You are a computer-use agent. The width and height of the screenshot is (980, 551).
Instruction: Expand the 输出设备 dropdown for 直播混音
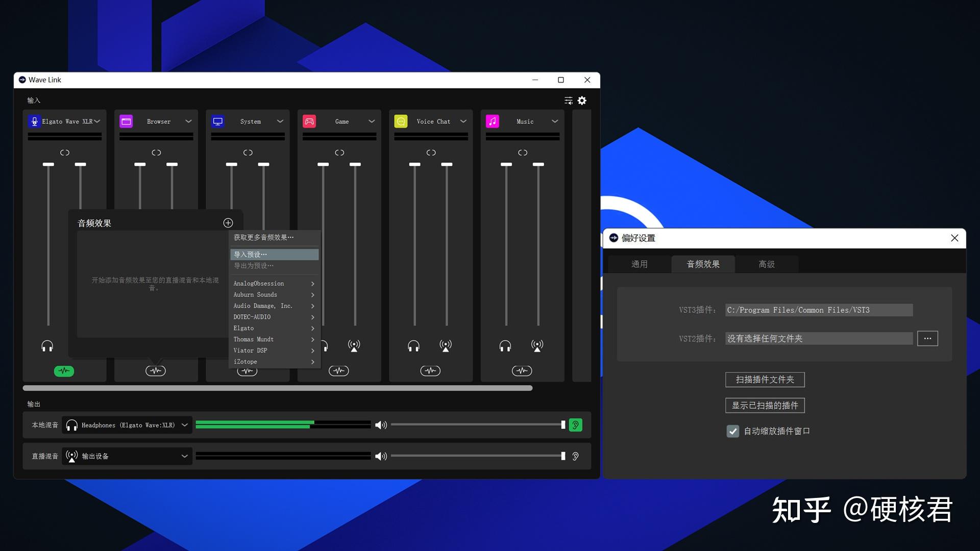(184, 456)
